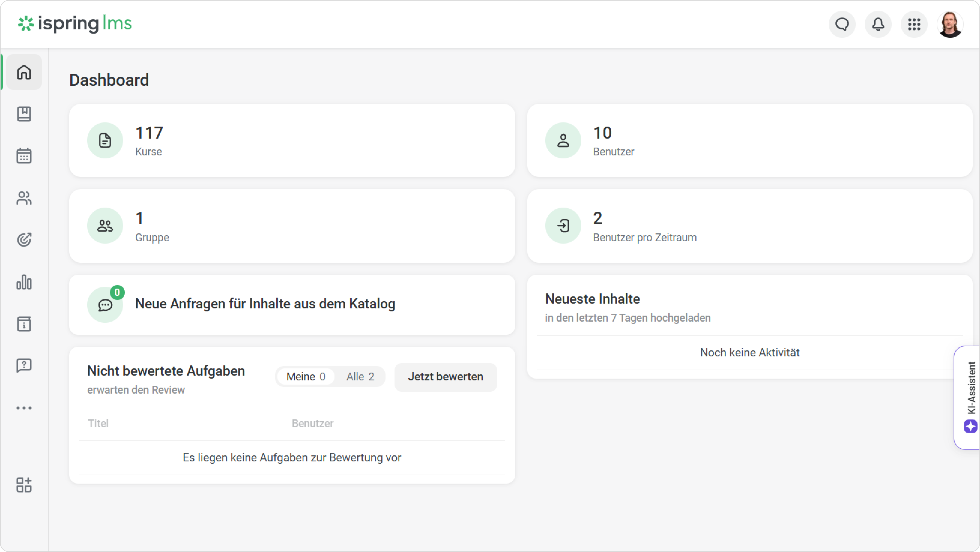The width and height of the screenshot is (980, 552).
Task: Open the calendar sidebar icon
Action: pyautogui.click(x=24, y=156)
